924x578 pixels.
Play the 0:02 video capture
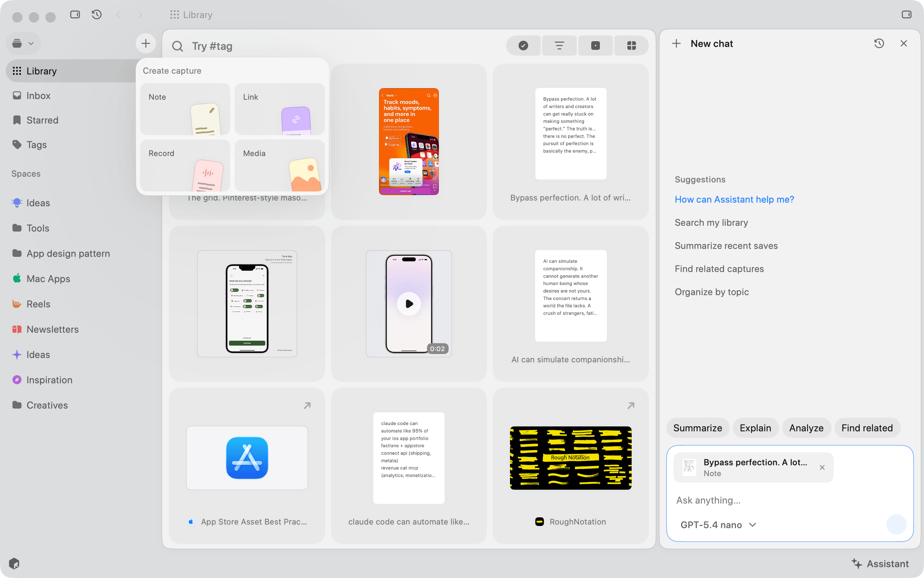(x=409, y=303)
